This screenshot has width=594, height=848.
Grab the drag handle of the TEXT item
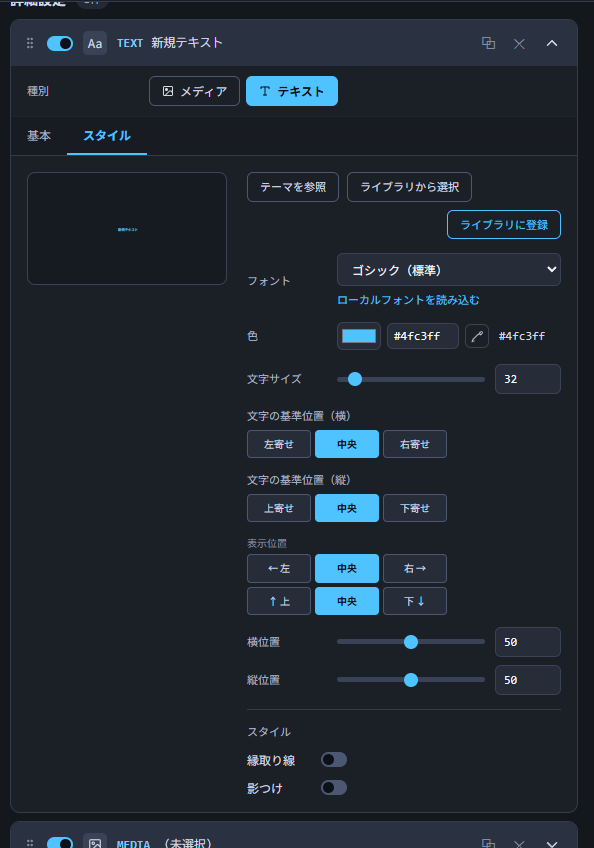coord(30,43)
